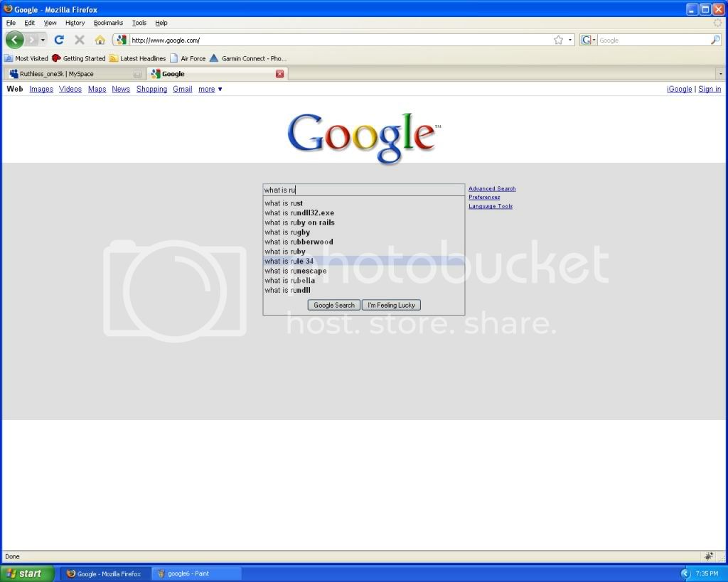Click the green Back navigation arrow
Screen dimensions: 728x582
14,40
